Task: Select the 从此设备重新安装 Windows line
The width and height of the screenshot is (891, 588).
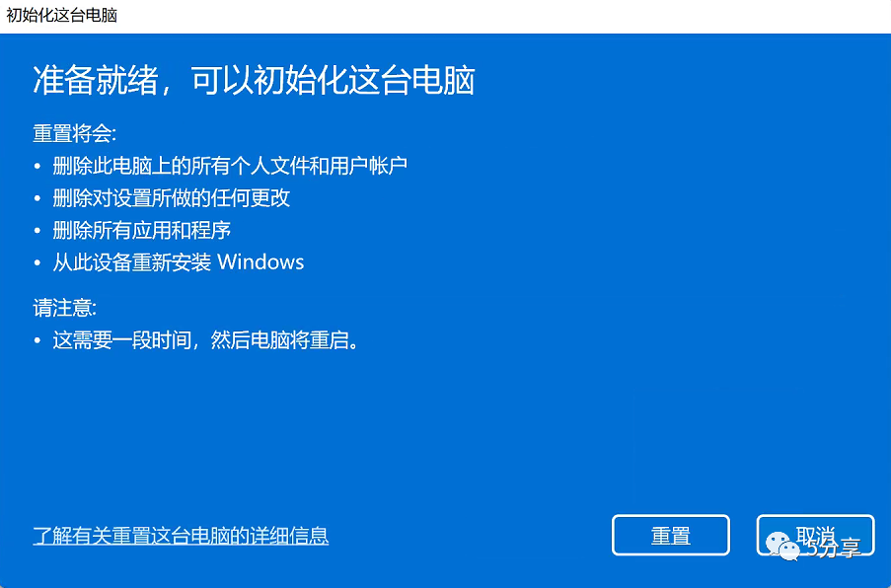Action: coord(179,261)
